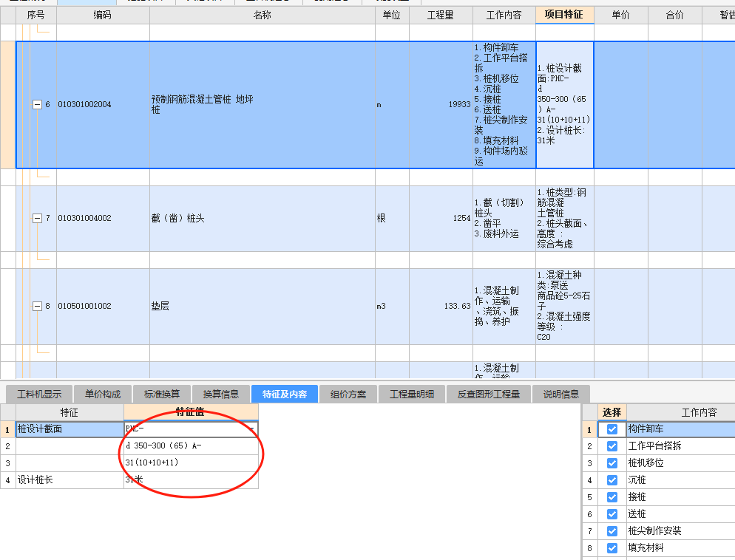Screen dimensions: 735x560
Task: Select row 7 project feature cell 桩类型
Action: (564, 218)
